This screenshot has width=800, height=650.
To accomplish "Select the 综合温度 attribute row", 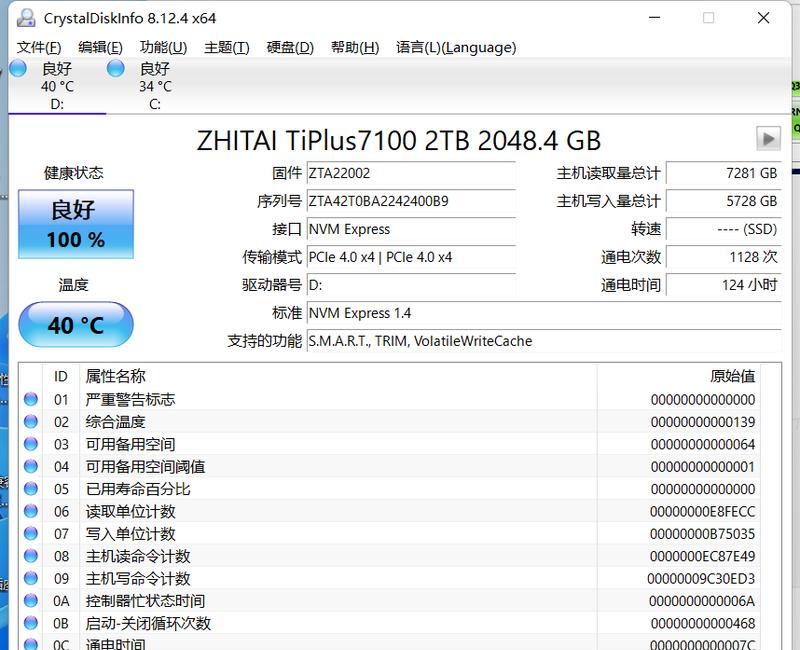I will point(390,421).
